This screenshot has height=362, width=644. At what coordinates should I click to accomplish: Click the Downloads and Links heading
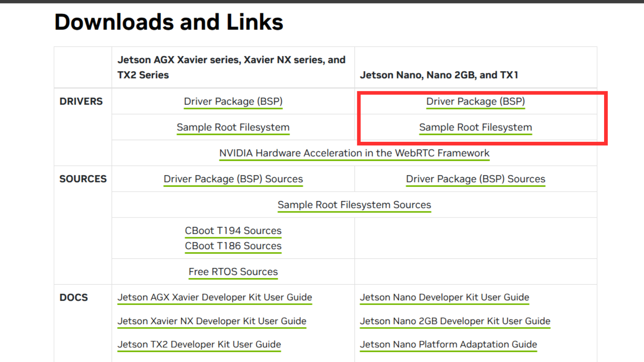coord(169,22)
